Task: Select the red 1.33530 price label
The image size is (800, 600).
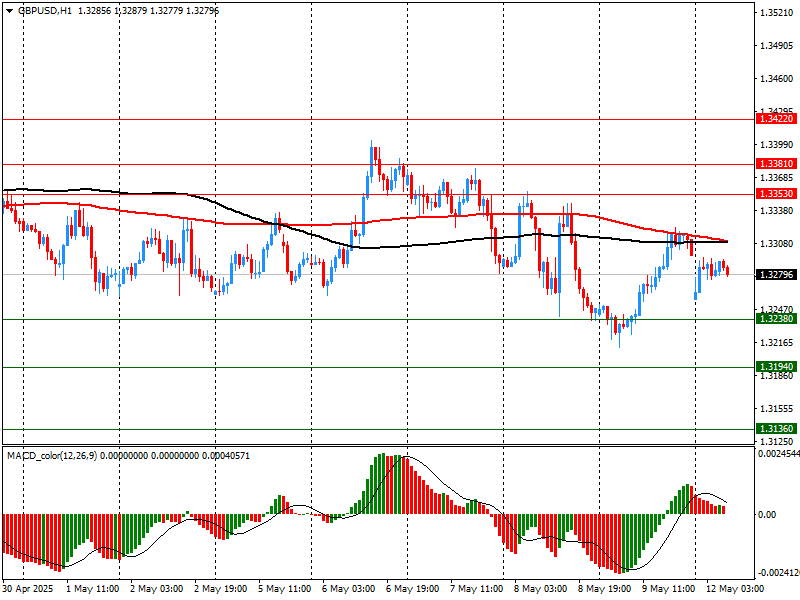Action: (776, 193)
